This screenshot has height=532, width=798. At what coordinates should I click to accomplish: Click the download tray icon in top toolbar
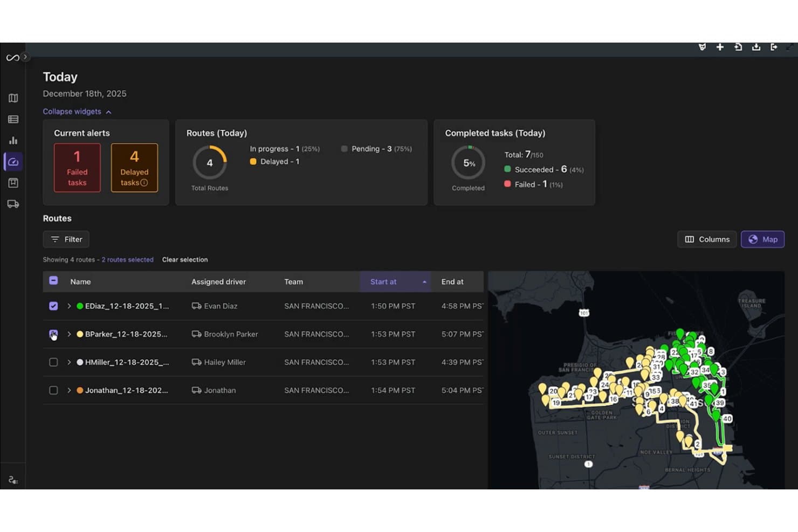tap(756, 47)
